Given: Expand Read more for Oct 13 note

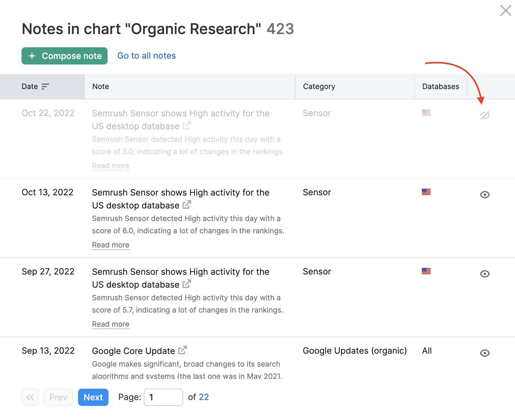Looking at the screenshot, I should [x=111, y=245].
